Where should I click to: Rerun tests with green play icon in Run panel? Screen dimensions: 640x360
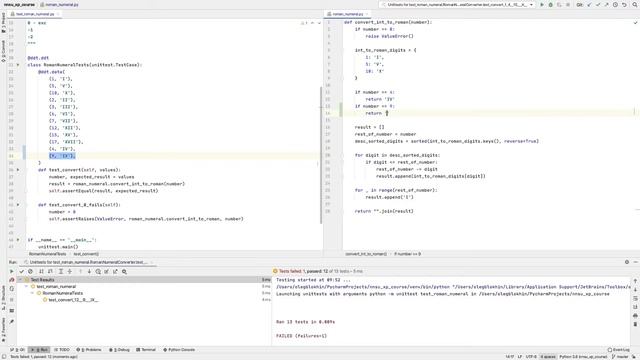pos(11,271)
